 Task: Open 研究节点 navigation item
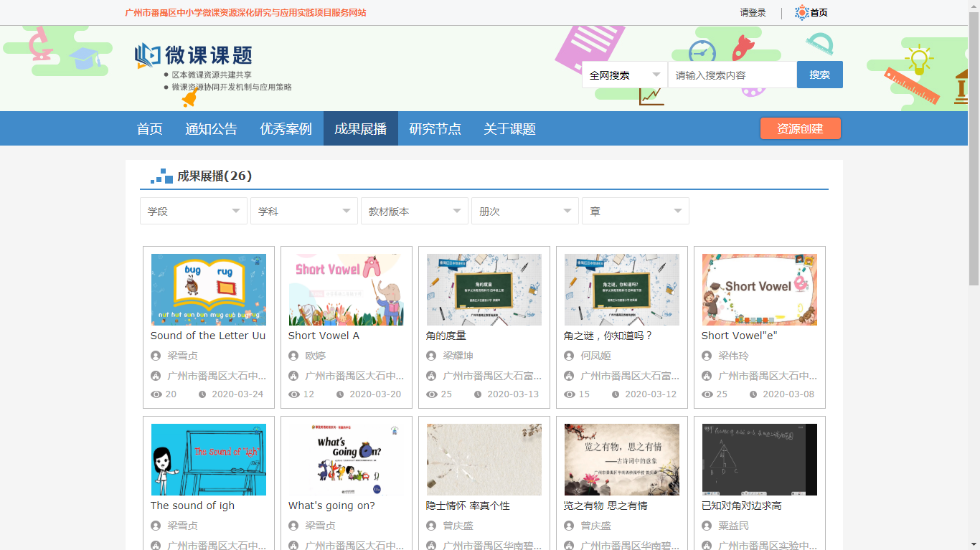pyautogui.click(x=435, y=129)
